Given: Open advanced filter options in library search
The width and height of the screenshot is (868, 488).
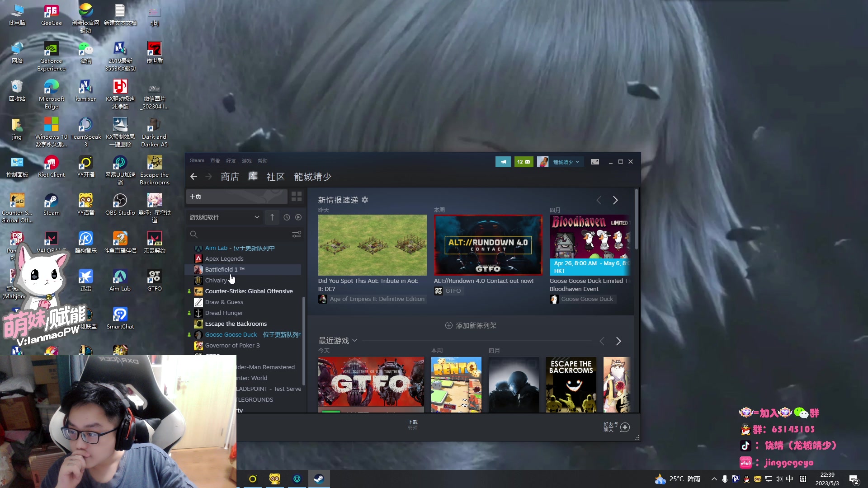Looking at the screenshot, I should click(297, 234).
